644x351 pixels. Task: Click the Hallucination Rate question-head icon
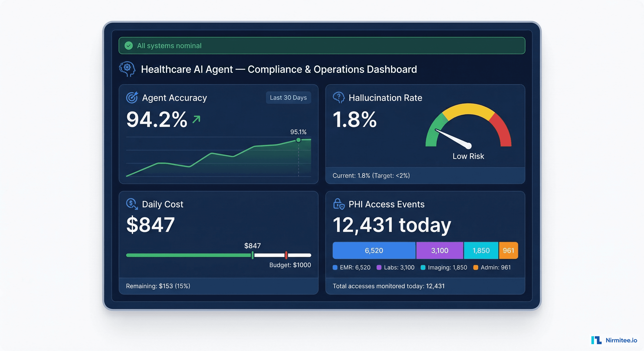(x=339, y=97)
